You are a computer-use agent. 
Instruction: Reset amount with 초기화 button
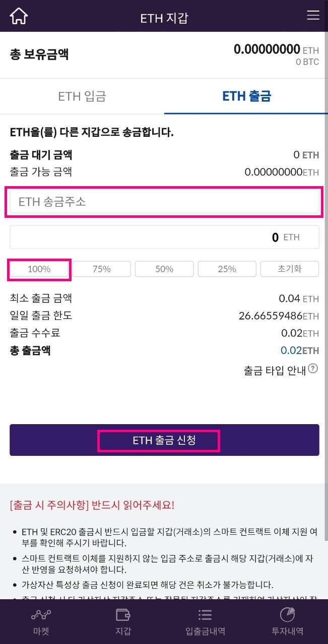[289, 269]
